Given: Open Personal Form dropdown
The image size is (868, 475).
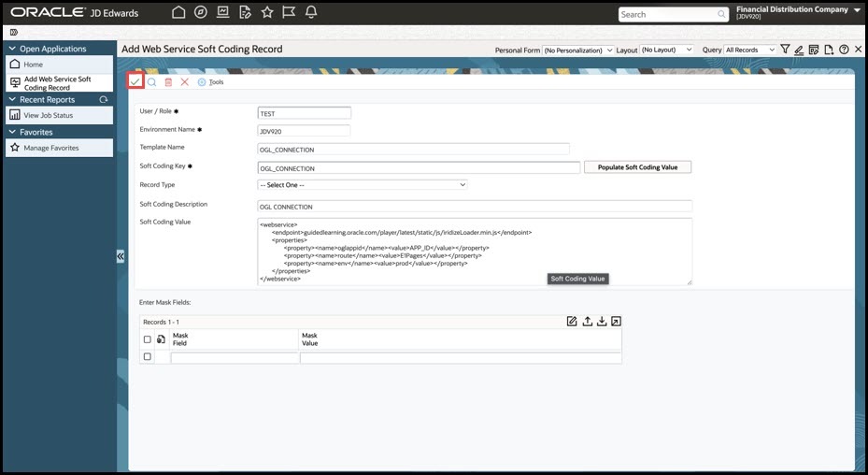Looking at the screenshot, I should (x=578, y=50).
